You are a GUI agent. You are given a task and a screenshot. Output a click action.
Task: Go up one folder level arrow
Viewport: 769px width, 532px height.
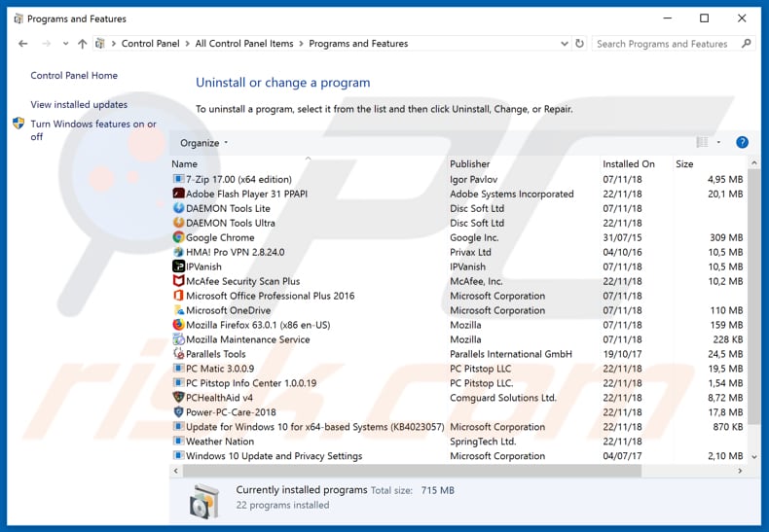click(83, 44)
